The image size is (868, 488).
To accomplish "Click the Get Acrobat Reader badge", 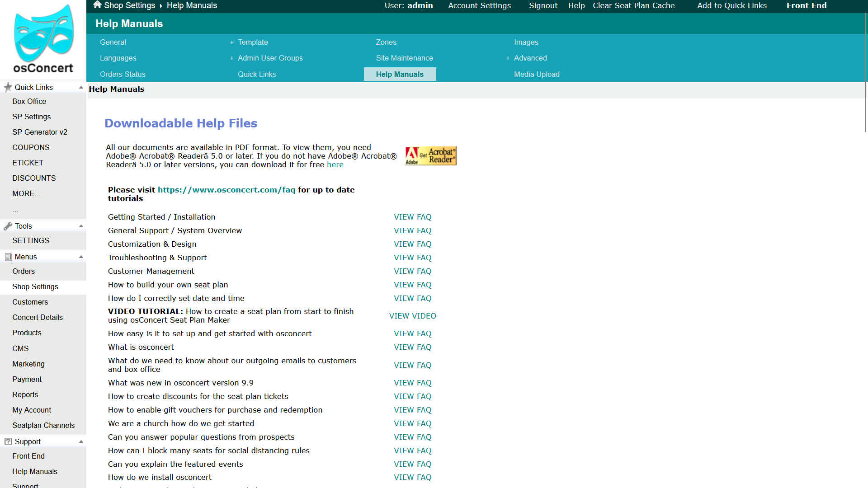I will click(x=430, y=156).
